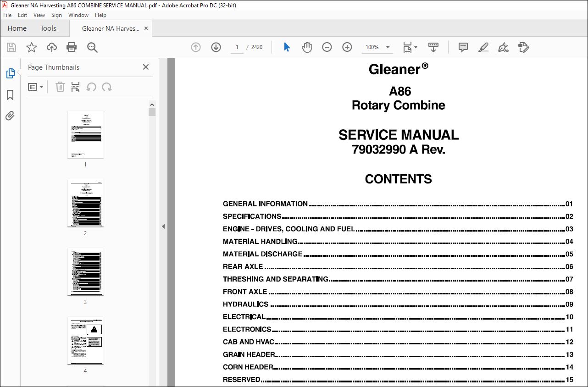This screenshot has height=387, width=588.
Task: Bookmark this file with the star icon
Action: pos(31,47)
